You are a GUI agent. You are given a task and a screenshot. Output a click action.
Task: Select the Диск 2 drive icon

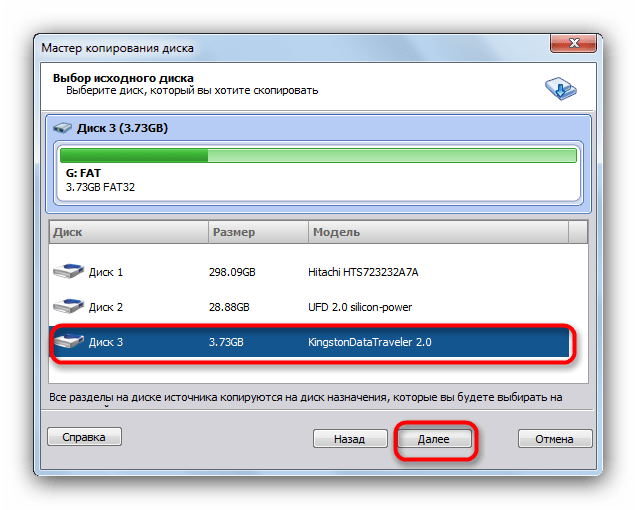[x=68, y=306]
